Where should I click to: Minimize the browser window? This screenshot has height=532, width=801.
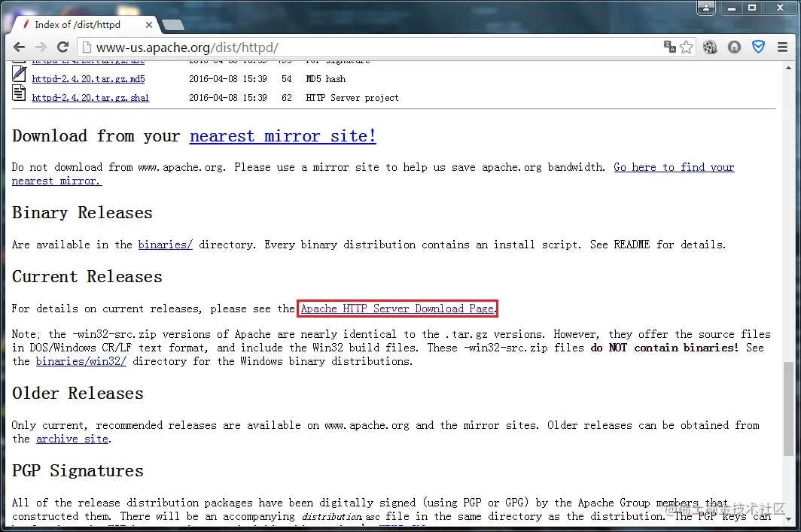coord(732,8)
